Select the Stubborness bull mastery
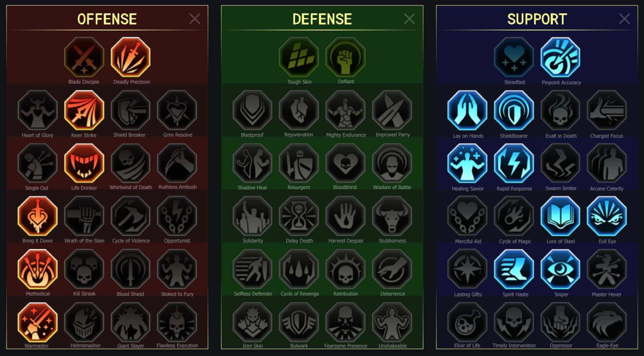The image size is (644, 356). [392, 216]
